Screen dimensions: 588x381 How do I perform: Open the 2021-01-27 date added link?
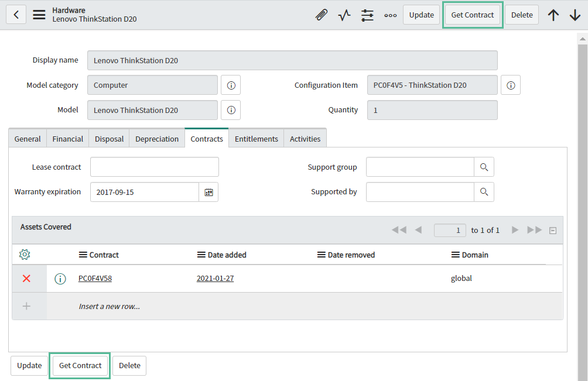[x=216, y=279]
